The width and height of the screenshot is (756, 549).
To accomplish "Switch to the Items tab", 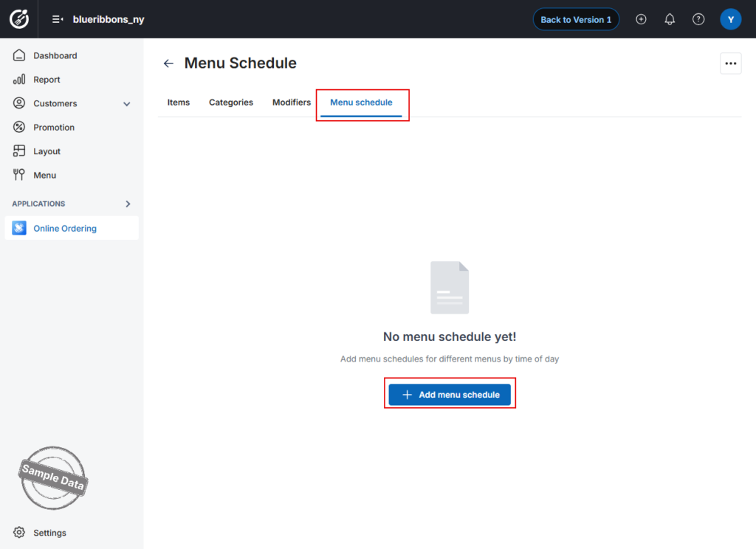I will point(179,102).
